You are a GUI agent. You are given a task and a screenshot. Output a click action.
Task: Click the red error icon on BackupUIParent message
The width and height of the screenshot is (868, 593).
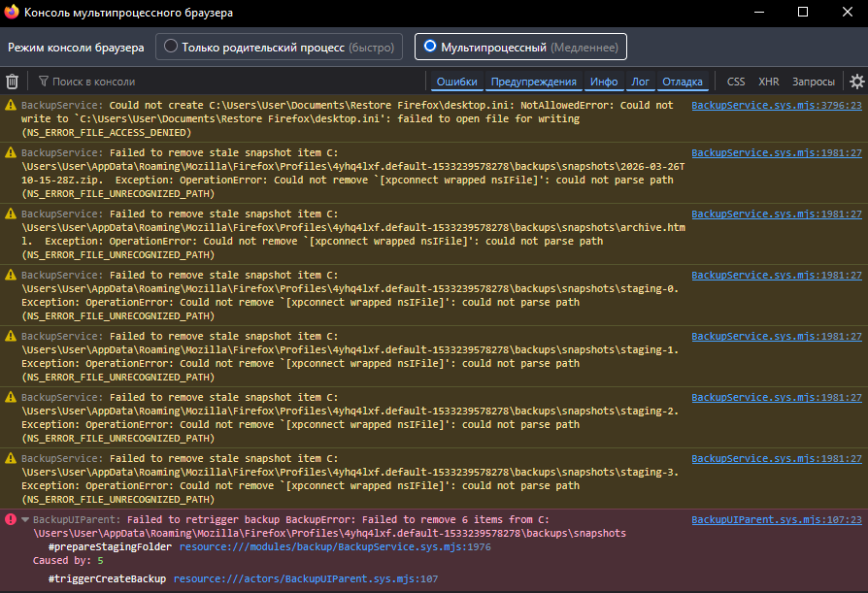11,520
